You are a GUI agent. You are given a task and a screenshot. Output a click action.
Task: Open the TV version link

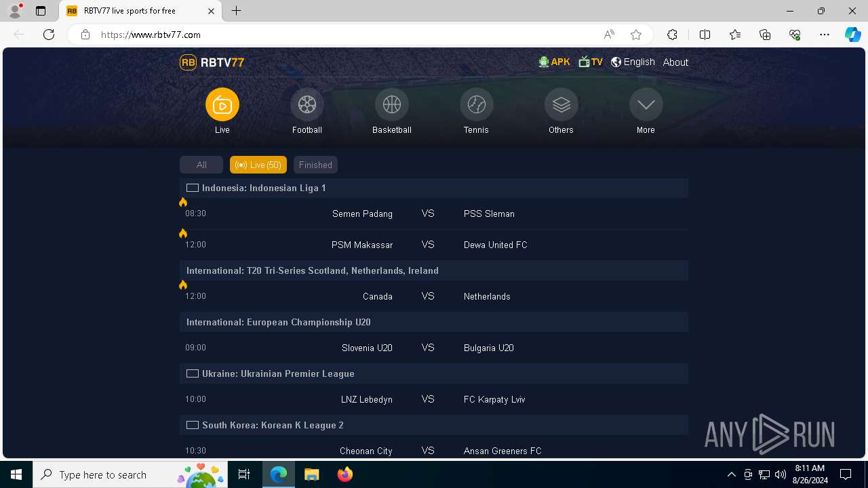click(x=591, y=62)
